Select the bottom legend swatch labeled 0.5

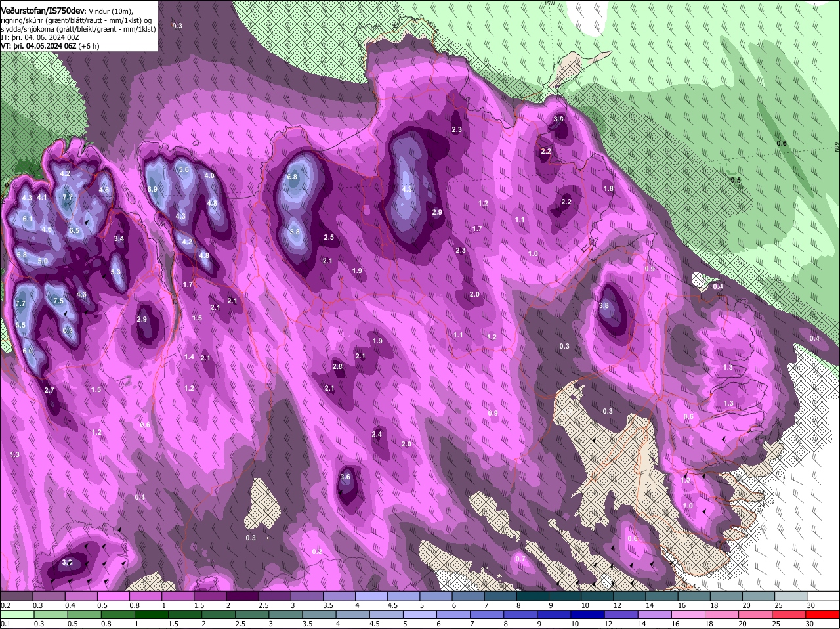(x=84, y=615)
